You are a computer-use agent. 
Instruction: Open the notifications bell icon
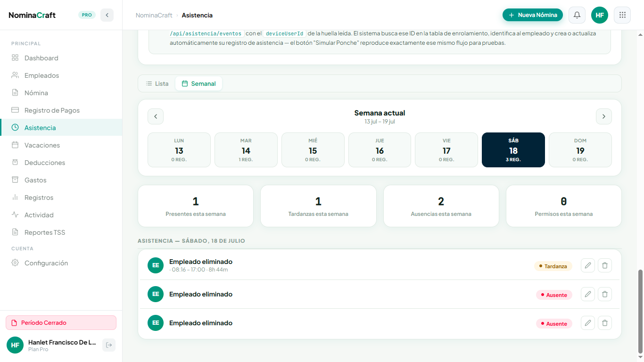pos(577,15)
